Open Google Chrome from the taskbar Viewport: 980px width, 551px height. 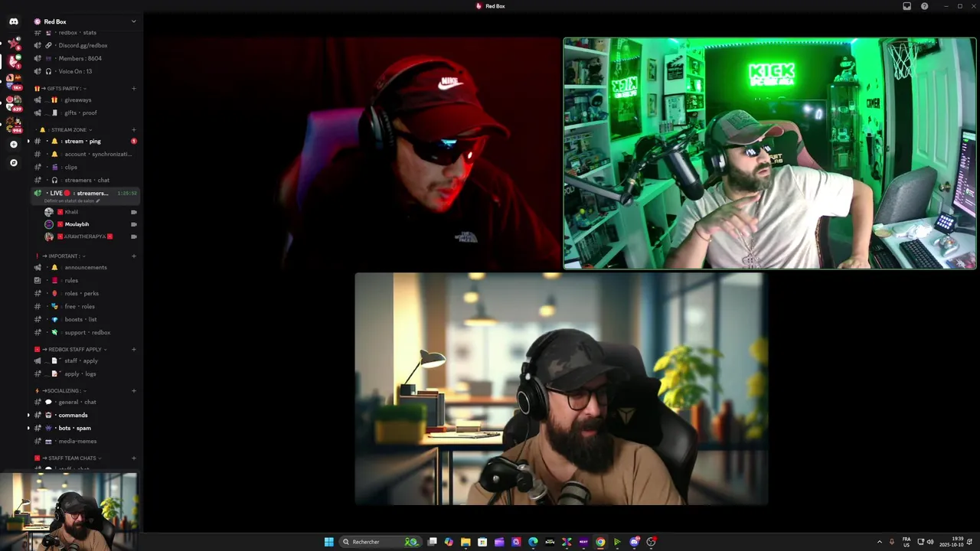600,542
